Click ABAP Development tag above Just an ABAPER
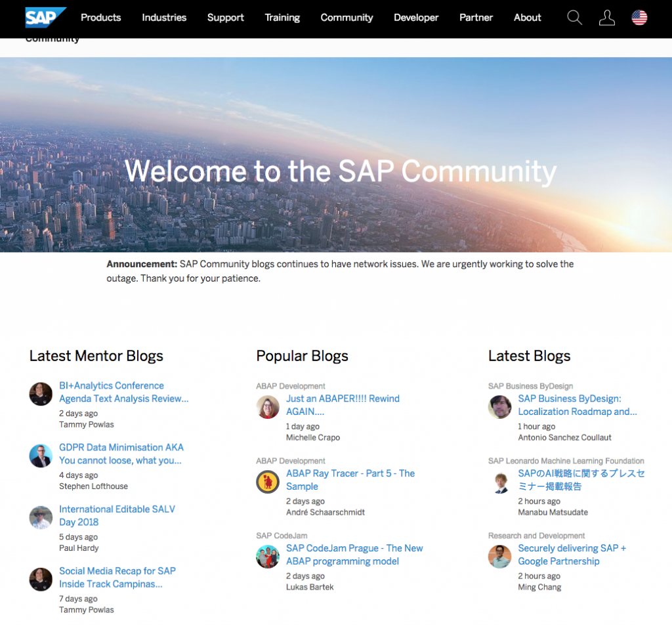Image resolution: width=672 pixels, height=625 pixels. click(x=291, y=386)
